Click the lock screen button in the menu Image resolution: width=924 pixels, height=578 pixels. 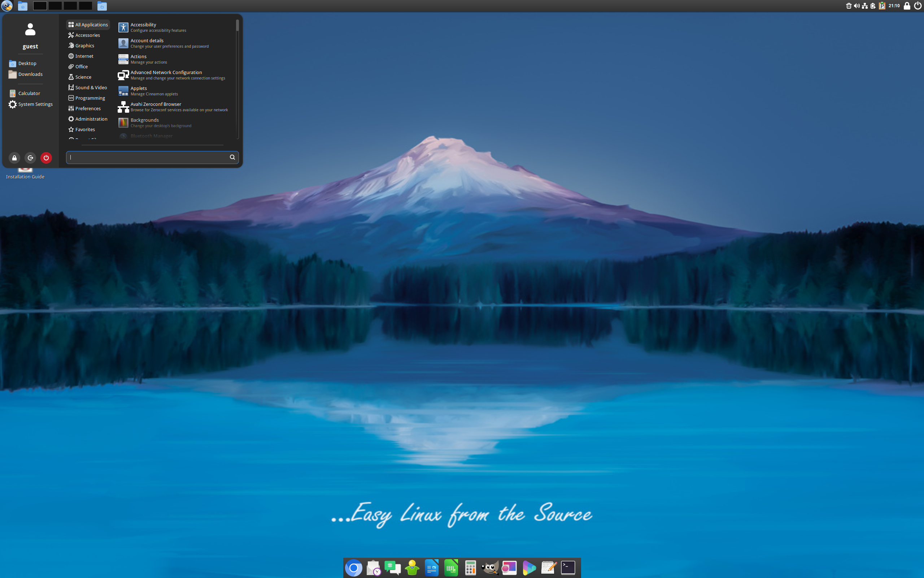point(14,158)
